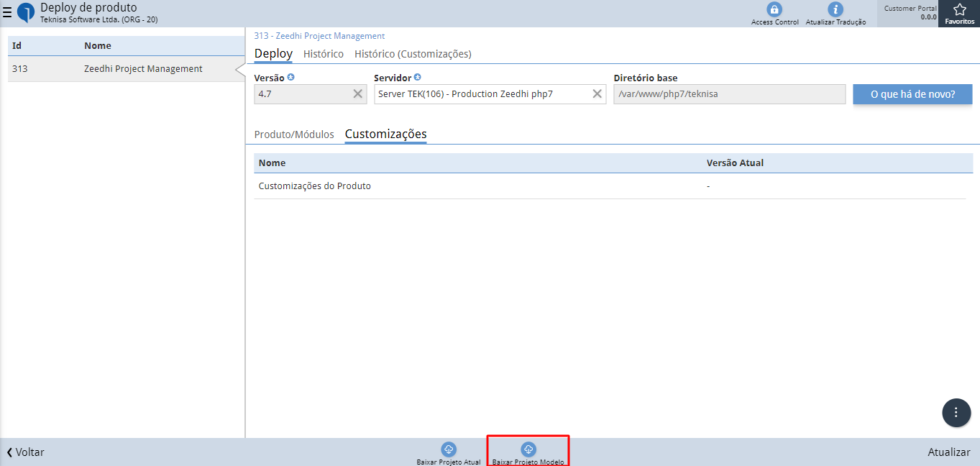Click the Versão Atual column header
Image resolution: width=980 pixels, height=466 pixels.
click(735, 163)
